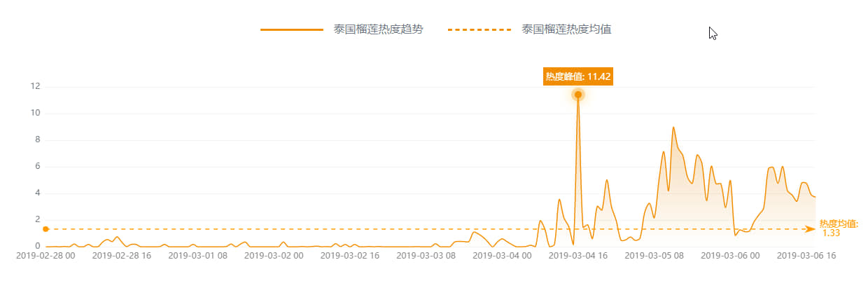
Task: Click the 12 value on y-axis
Action: 36,86
